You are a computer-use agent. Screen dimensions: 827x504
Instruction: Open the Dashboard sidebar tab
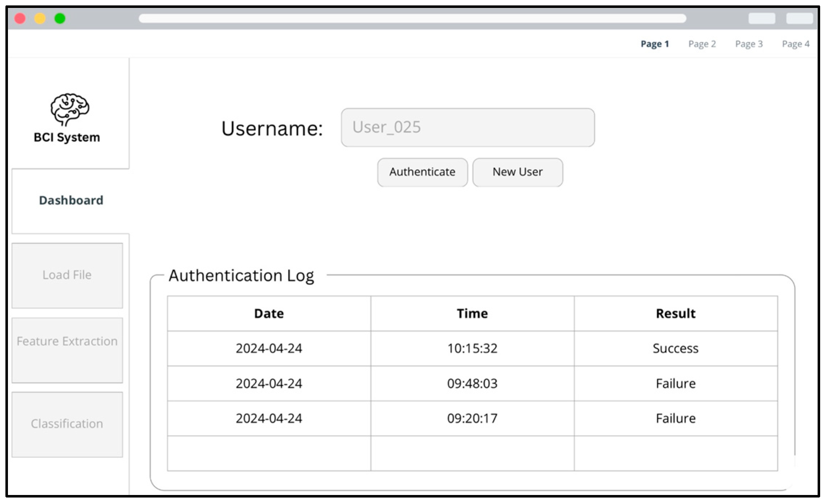pos(71,200)
